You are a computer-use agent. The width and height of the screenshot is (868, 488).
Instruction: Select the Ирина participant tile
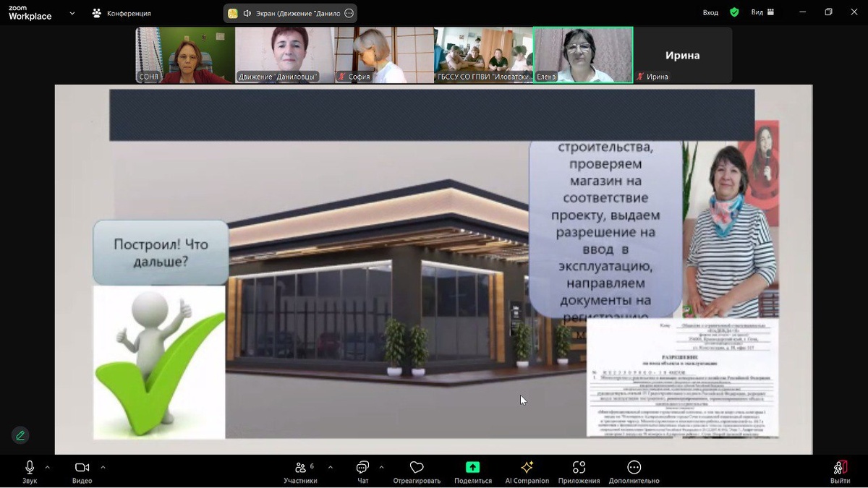pyautogui.click(x=683, y=56)
